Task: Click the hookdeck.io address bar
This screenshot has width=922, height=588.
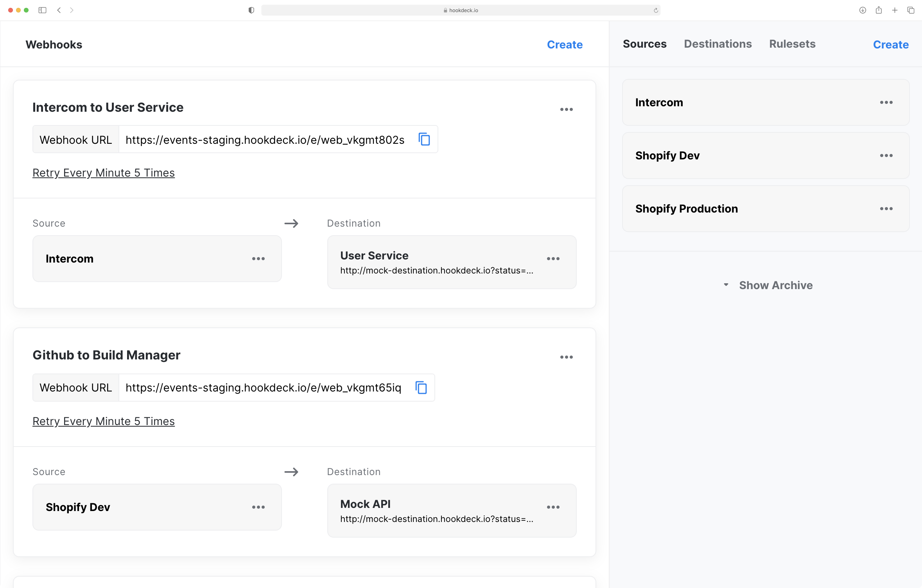Action: 461,10
